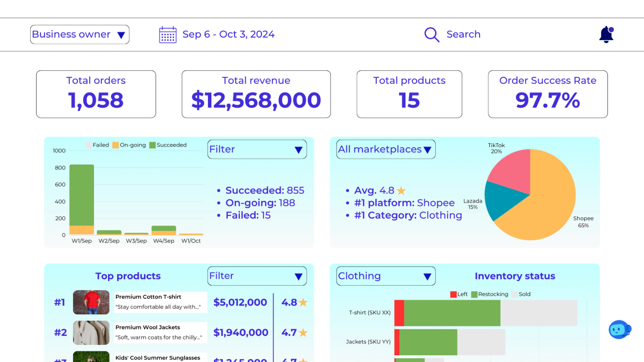
Task: Open the All marketplaces dropdown
Action: [x=386, y=149]
